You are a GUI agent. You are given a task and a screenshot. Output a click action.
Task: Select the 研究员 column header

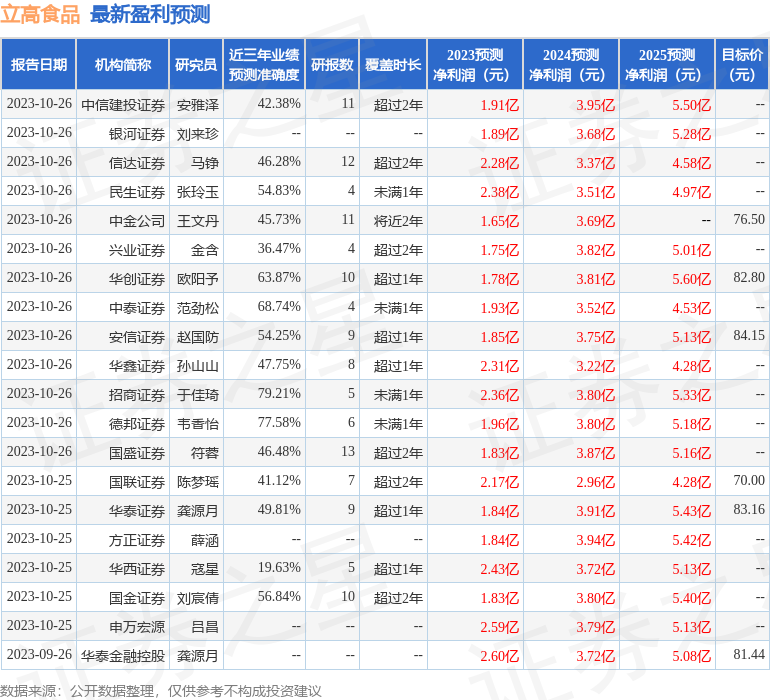click(x=196, y=64)
